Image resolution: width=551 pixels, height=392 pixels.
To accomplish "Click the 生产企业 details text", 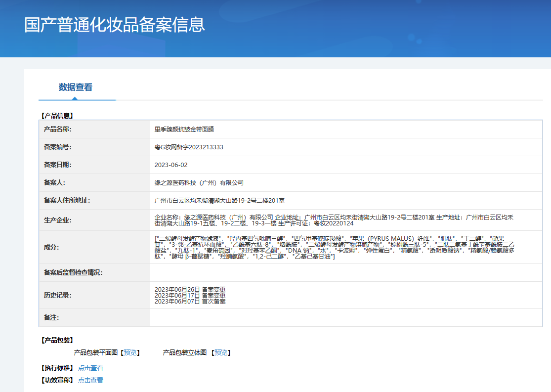I will click(x=334, y=220).
